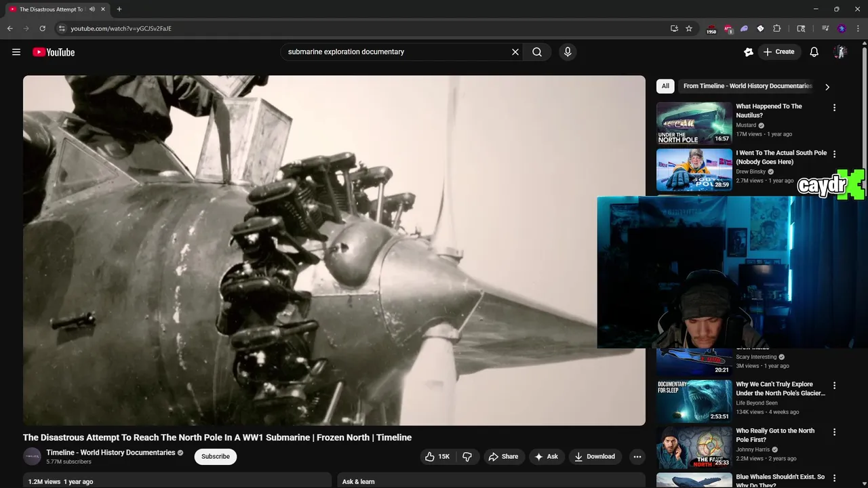
Task: Open Life Beyond Seen channel name
Action: pyautogui.click(x=757, y=403)
